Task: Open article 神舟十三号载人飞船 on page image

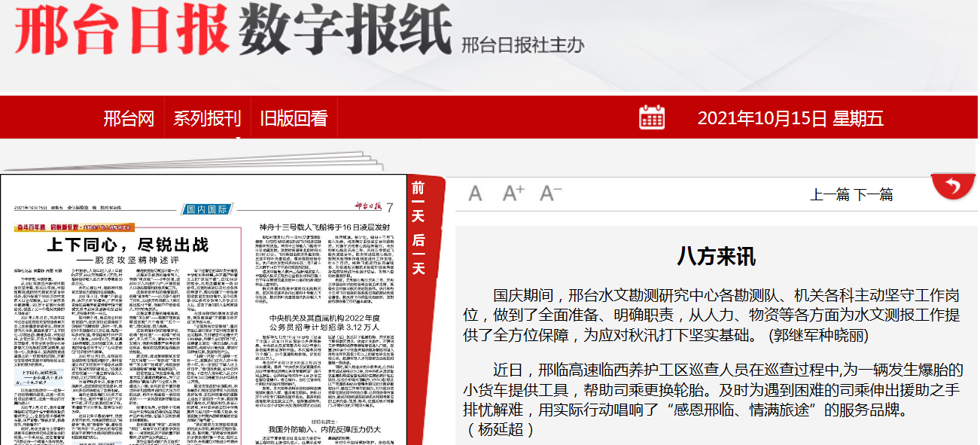Action: point(324,226)
